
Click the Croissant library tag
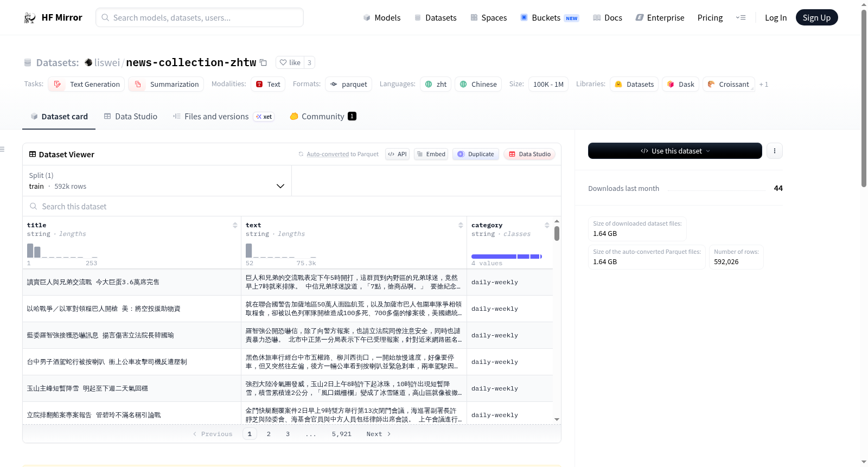pyautogui.click(x=728, y=84)
